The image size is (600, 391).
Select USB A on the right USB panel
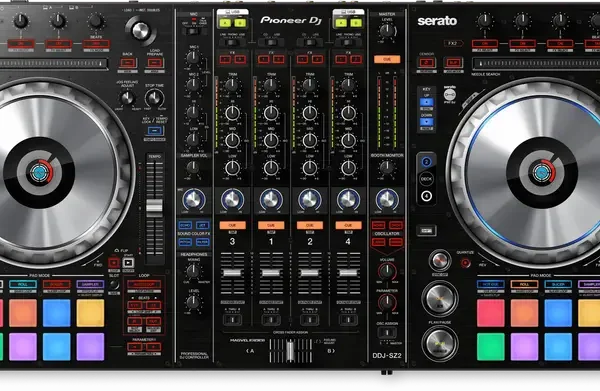pos(341,23)
